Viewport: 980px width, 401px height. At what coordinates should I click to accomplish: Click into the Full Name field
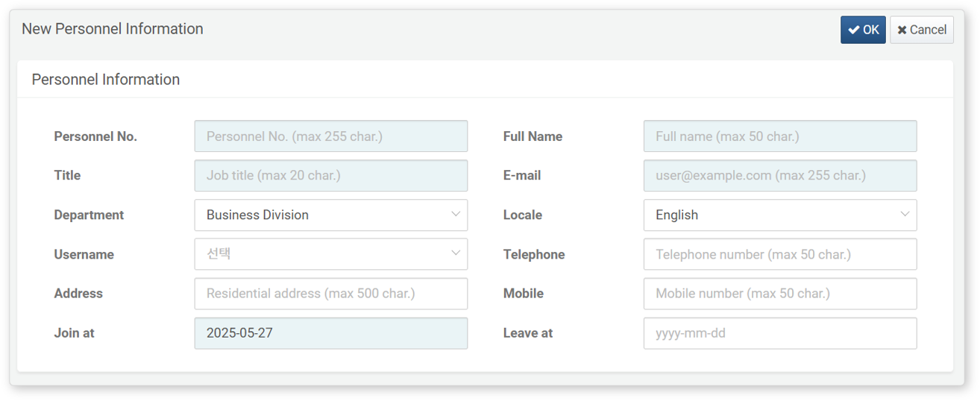780,136
